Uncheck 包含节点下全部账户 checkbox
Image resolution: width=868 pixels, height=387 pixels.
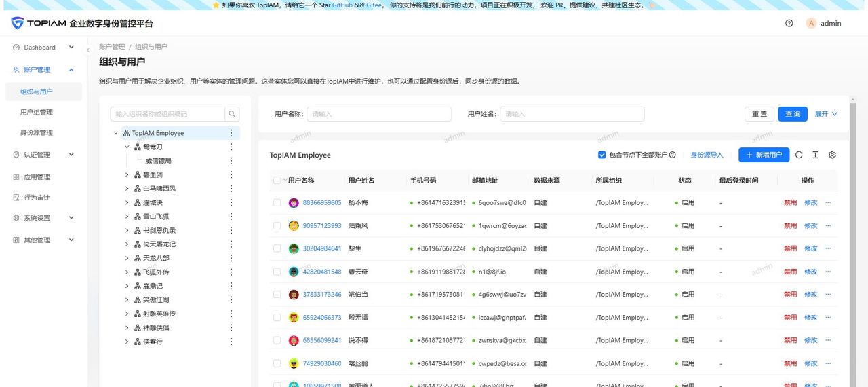(602, 155)
